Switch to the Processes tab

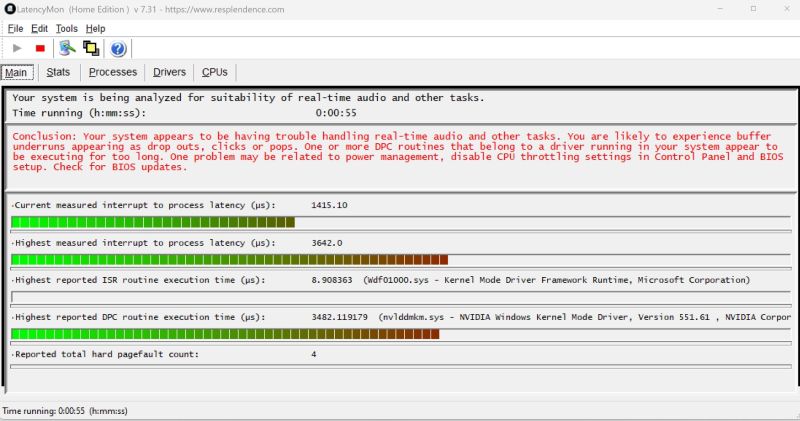click(x=113, y=72)
